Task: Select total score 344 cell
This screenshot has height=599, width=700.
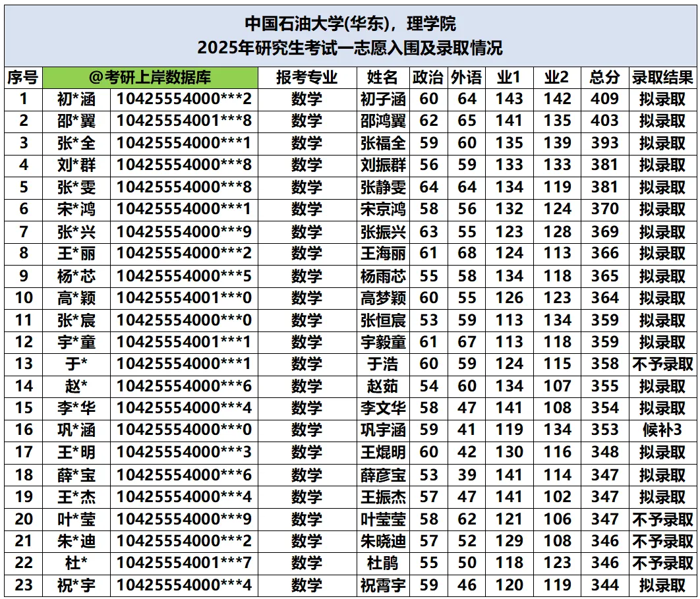Action: pos(604,586)
